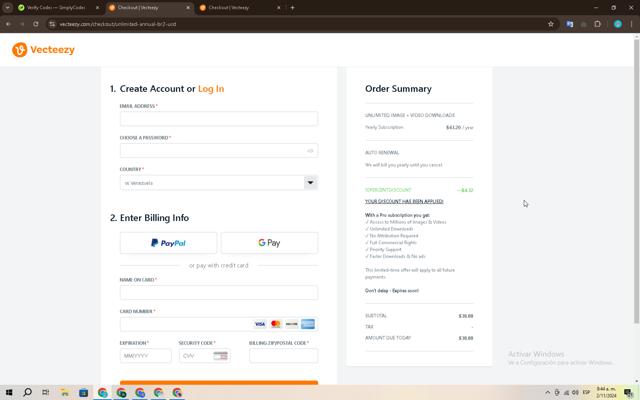Viewport: 640px width, 400px height.
Task: Close the Verify Code SimplyCodes tab
Action: (97, 8)
